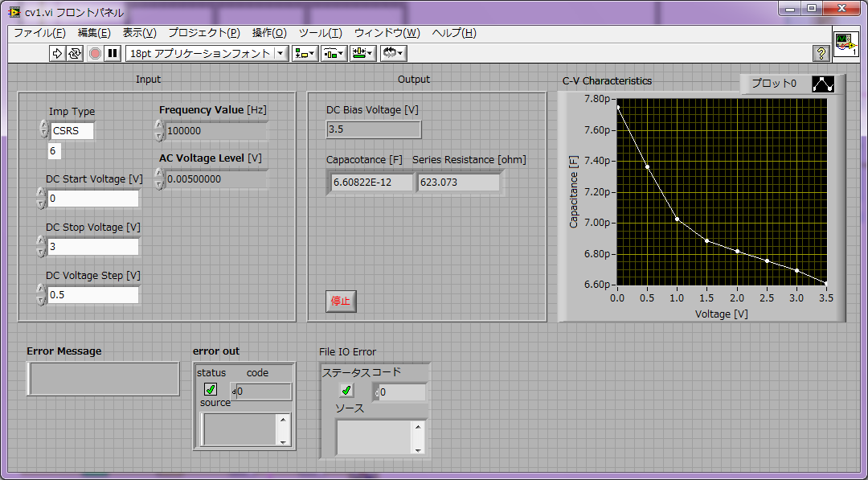Click the File IO Error ソース text box
Viewport: 868px width, 480px height.
[374, 437]
